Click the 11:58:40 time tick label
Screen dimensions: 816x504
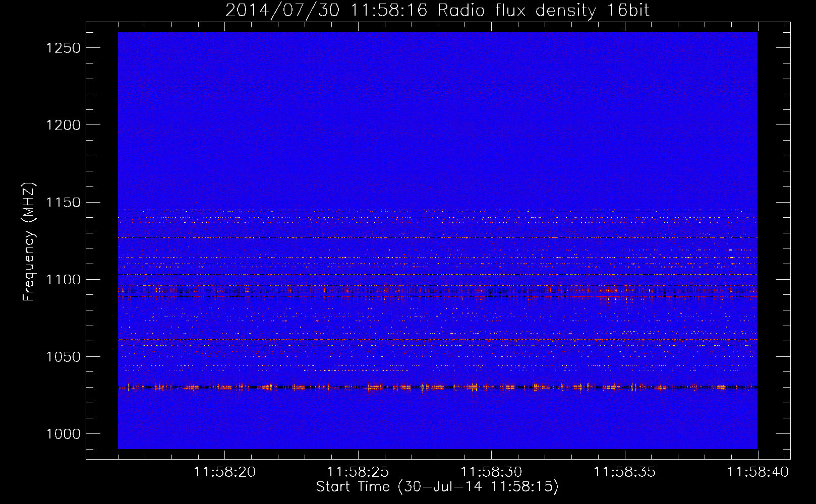[757, 472]
